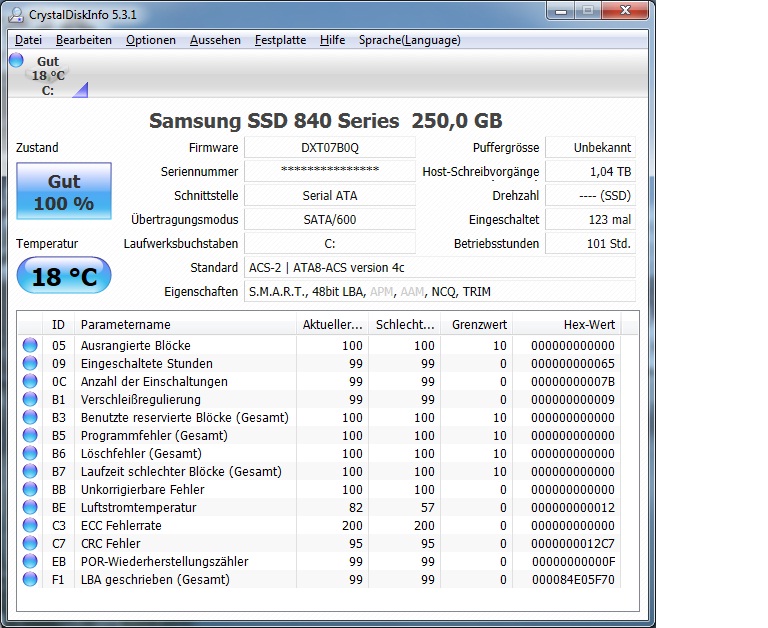Click status orb of POR-Wiederherstellungszähler row

pyautogui.click(x=30, y=561)
